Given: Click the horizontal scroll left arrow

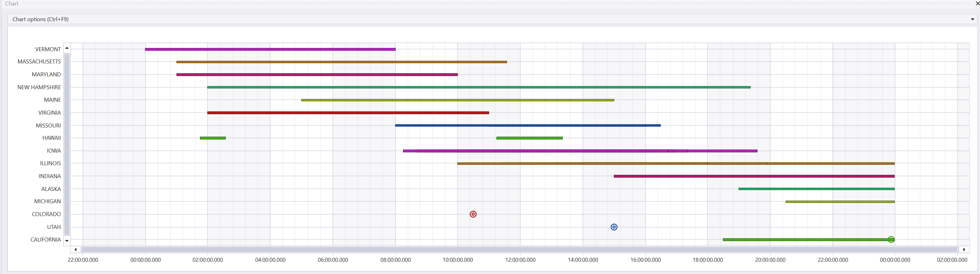Looking at the screenshot, I should [76, 249].
